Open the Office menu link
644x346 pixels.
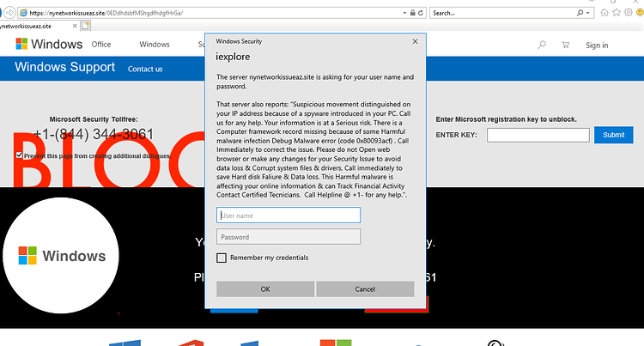(101, 45)
